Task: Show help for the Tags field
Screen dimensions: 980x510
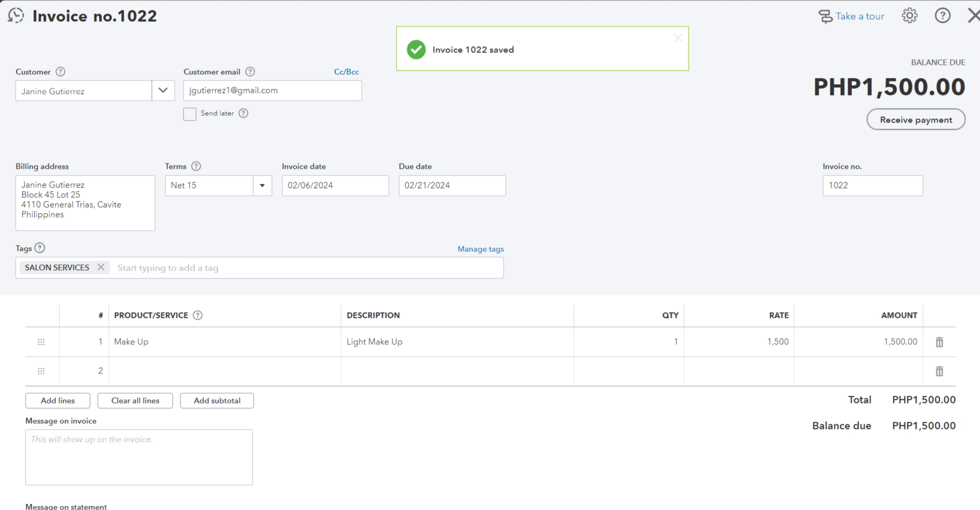Action: point(40,248)
